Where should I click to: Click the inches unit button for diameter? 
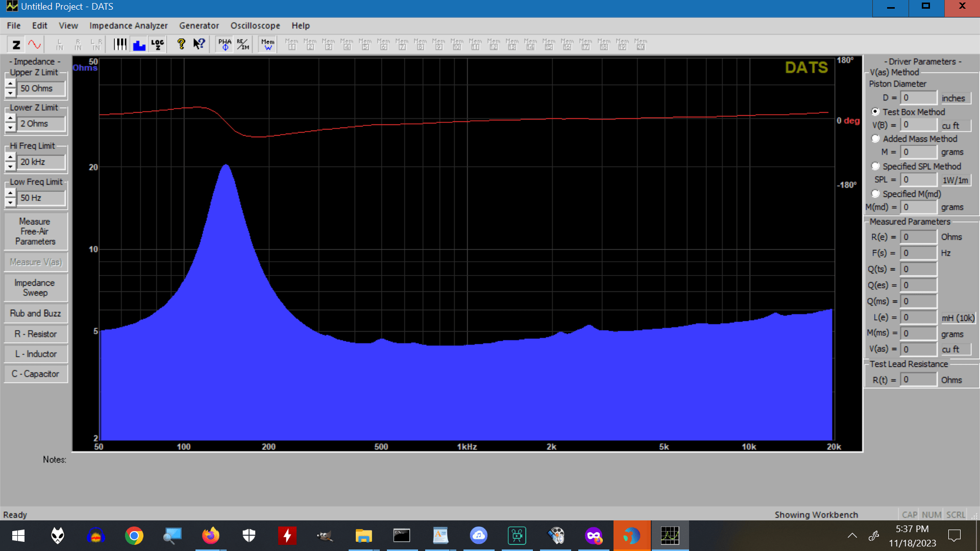coord(954,98)
